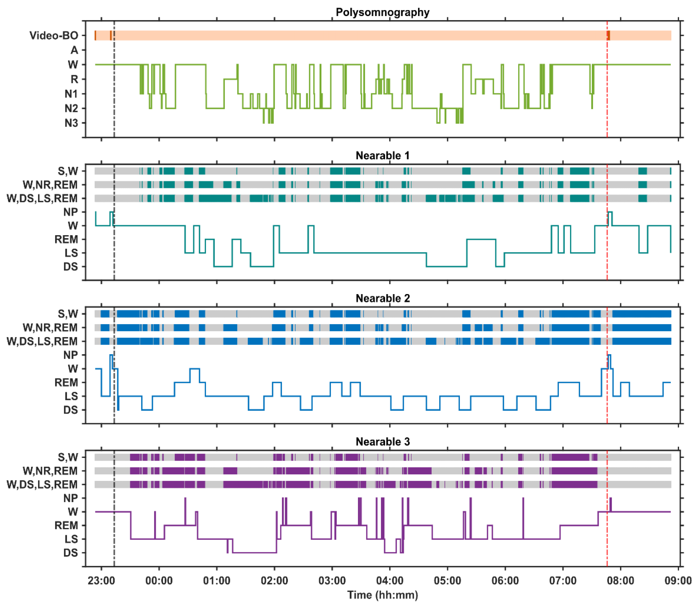This screenshot has height=606, width=700.
Task: Click the 02:00 time tick label
Action: click(x=274, y=581)
